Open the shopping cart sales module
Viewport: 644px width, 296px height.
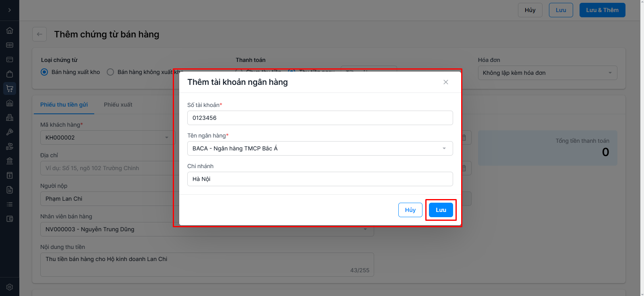(10, 88)
